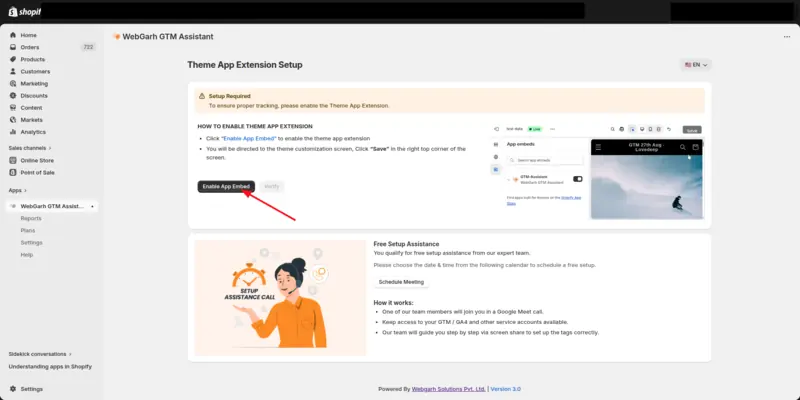
Task: Follow the "Enable App Embed" link in instructions
Action: pos(249,139)
